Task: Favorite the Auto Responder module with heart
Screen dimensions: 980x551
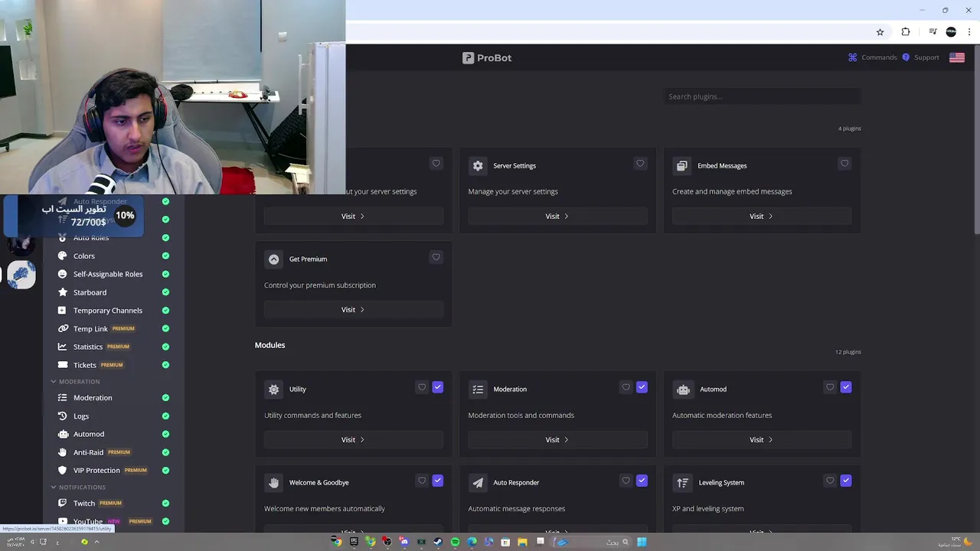Action: tap(626, 481)
